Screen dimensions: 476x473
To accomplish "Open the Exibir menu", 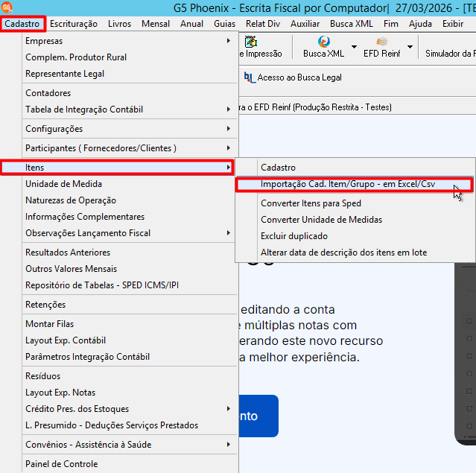I will 453,24.
